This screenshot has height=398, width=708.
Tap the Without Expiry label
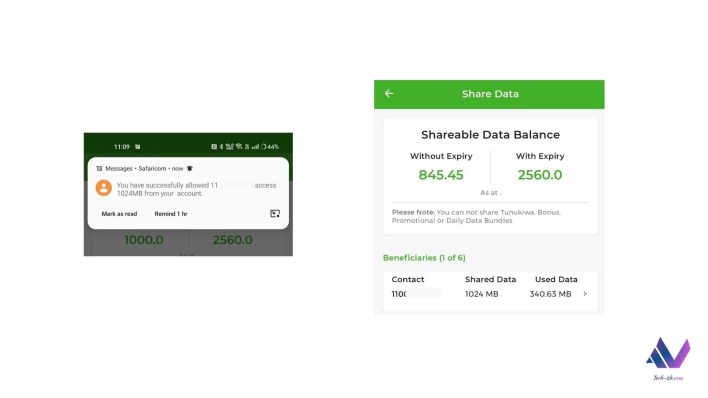tap(441, 156)
